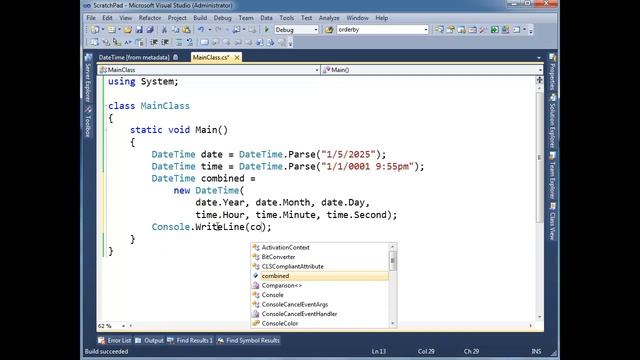This screenshot has width=640, height=360.
Task: Click the Increase Line Indent icon
Action: (x=165, y=42)
